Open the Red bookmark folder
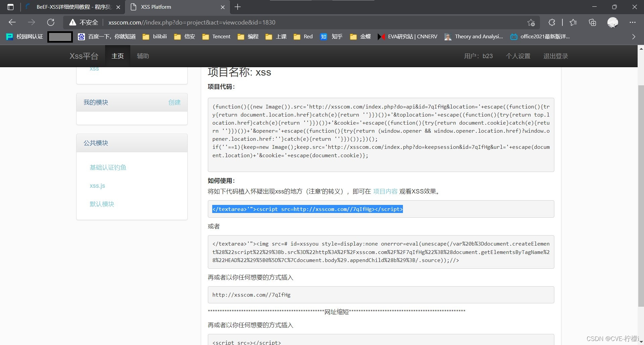Viewport: 644px width, 345px height. click(x=303, y=37)
